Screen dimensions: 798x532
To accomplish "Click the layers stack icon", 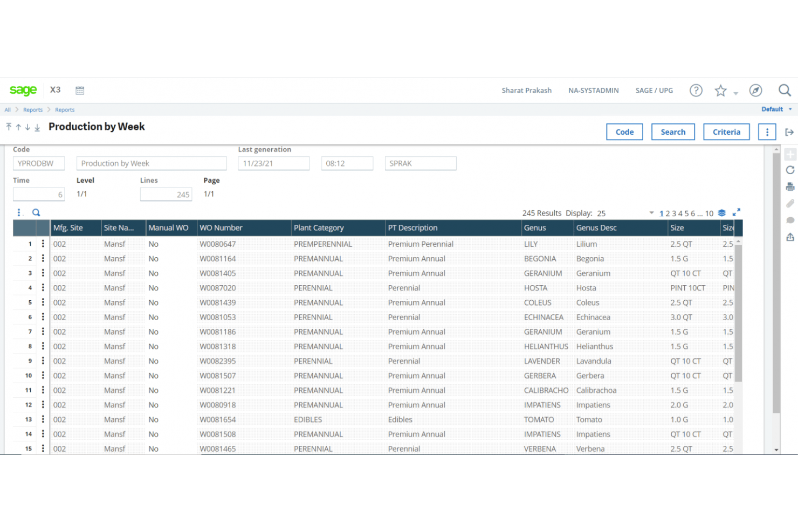I will point(722,213).
